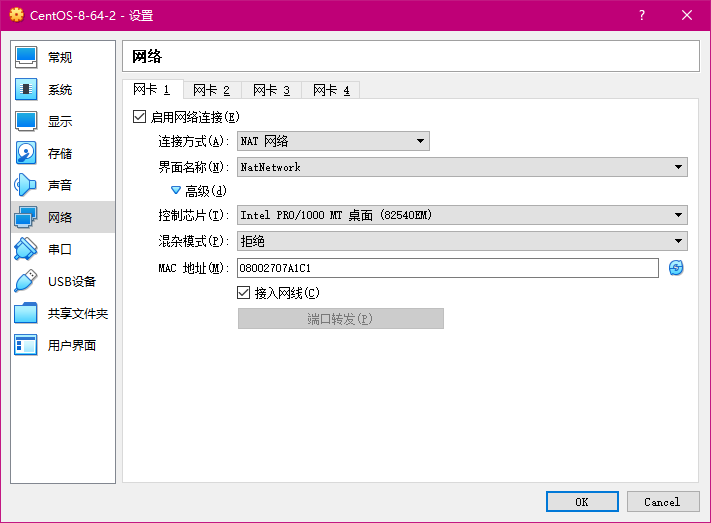Switch to the 网卡 2 tab
The width and height of the screenshot is (711, 523).
(x=212, y=90)
